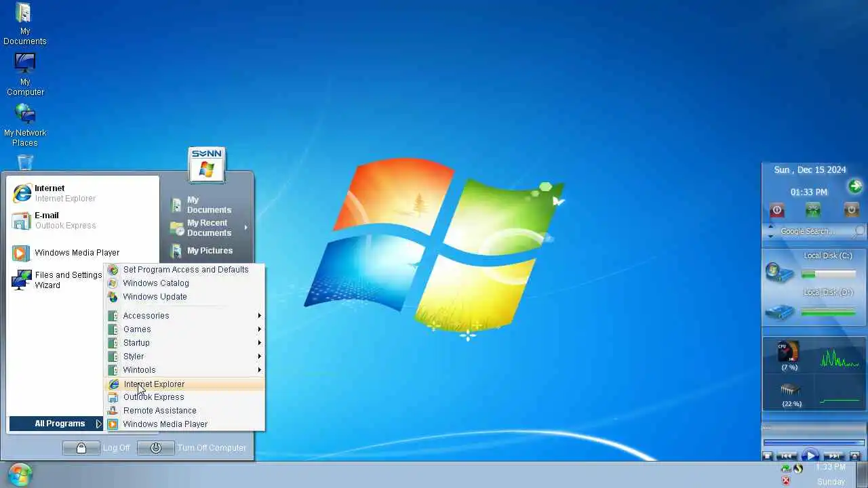Click the eject button in sidebar player
The image size is (868, 488).
(x=855, y=456)
